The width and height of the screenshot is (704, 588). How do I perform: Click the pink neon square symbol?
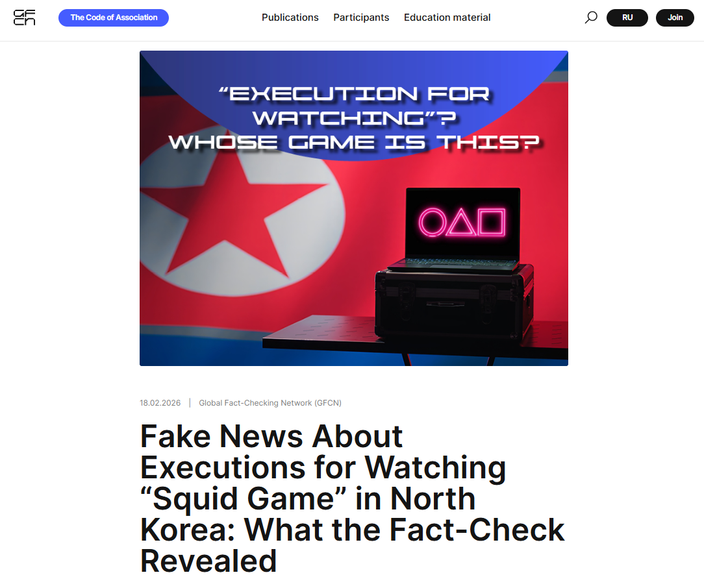(492, 222)
